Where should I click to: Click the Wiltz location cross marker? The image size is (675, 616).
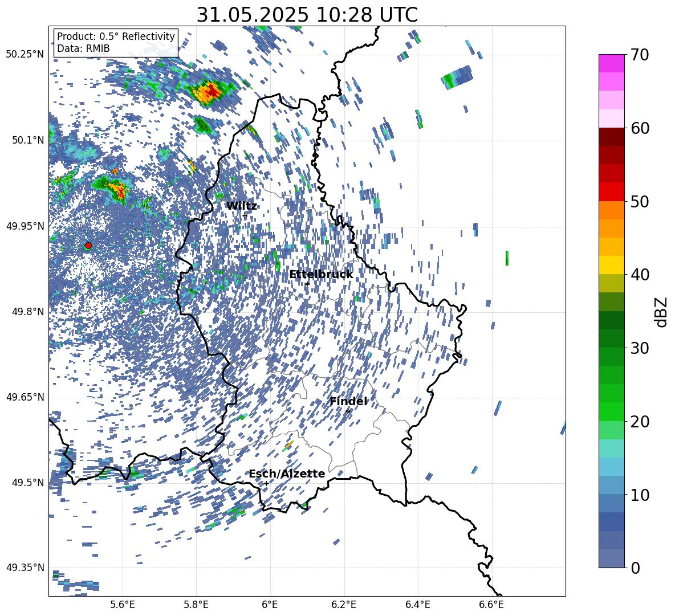pos(245,215)
